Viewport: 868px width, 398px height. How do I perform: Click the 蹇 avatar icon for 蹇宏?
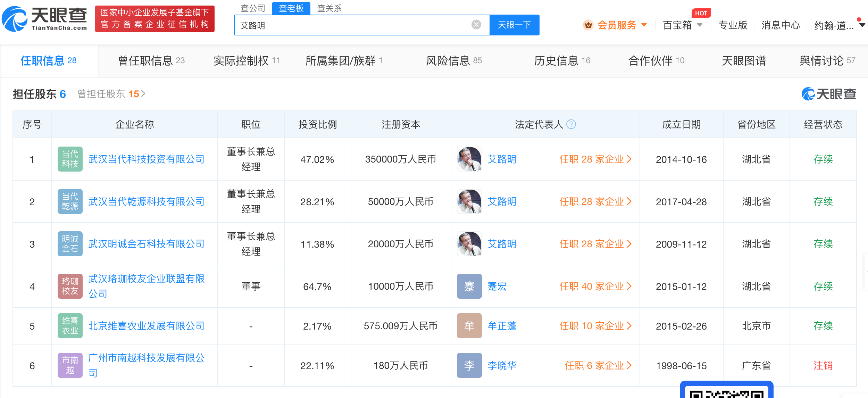click(469, 286)
